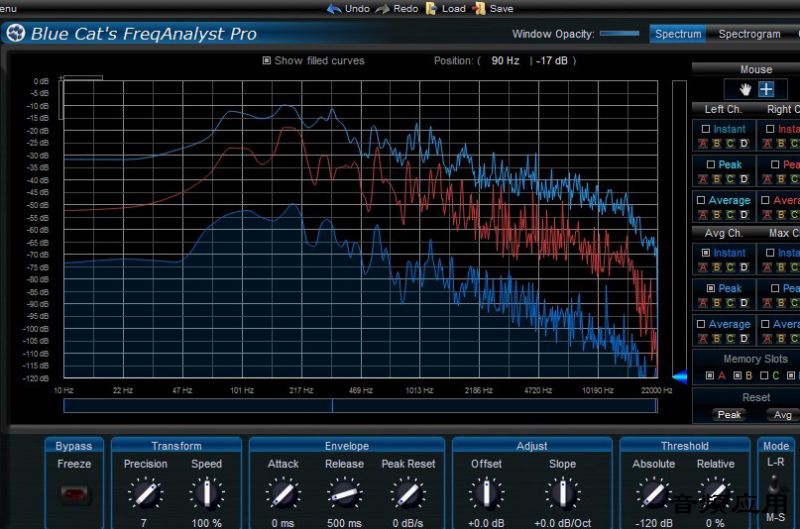Enable the Max Ch. Peak curve checkbox
The image size is (800, 529).
pyautogui.click(x=775, y=289)
